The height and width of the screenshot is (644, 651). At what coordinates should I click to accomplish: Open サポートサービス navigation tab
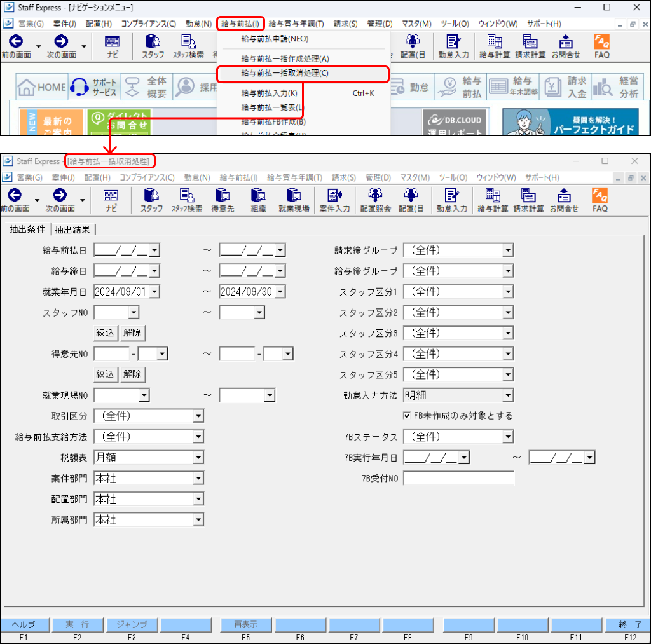pyautogui.click(x=95, y=87)
